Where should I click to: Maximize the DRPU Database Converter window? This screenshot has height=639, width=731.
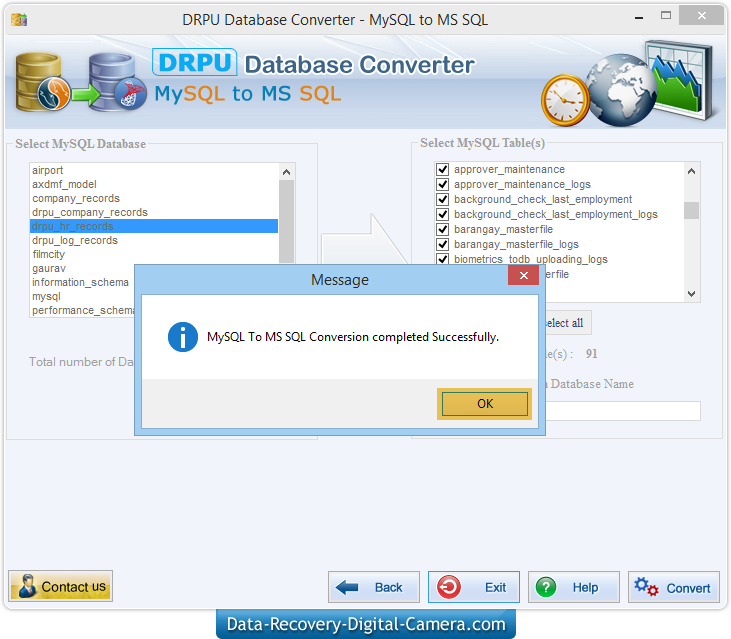point(666,16)
